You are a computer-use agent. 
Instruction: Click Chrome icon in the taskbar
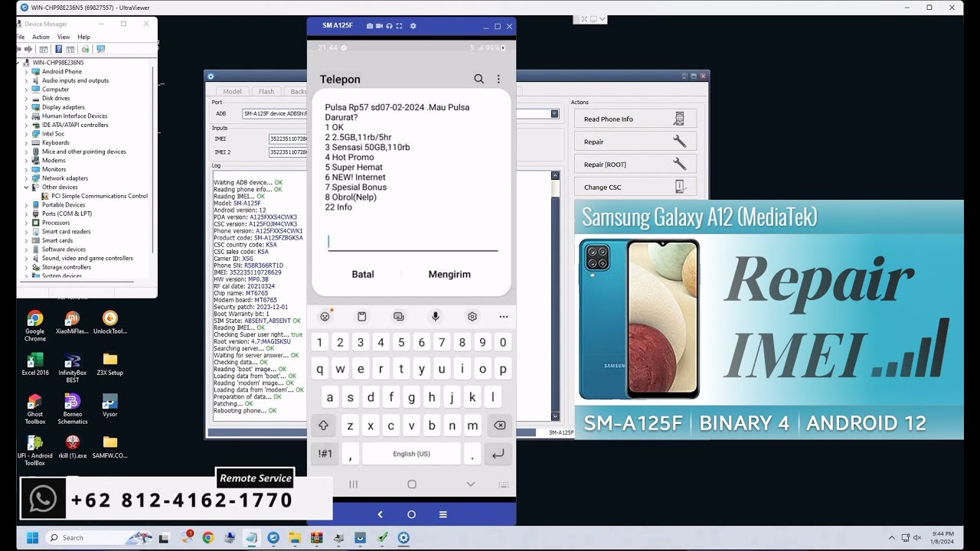(x=208, y=537)
